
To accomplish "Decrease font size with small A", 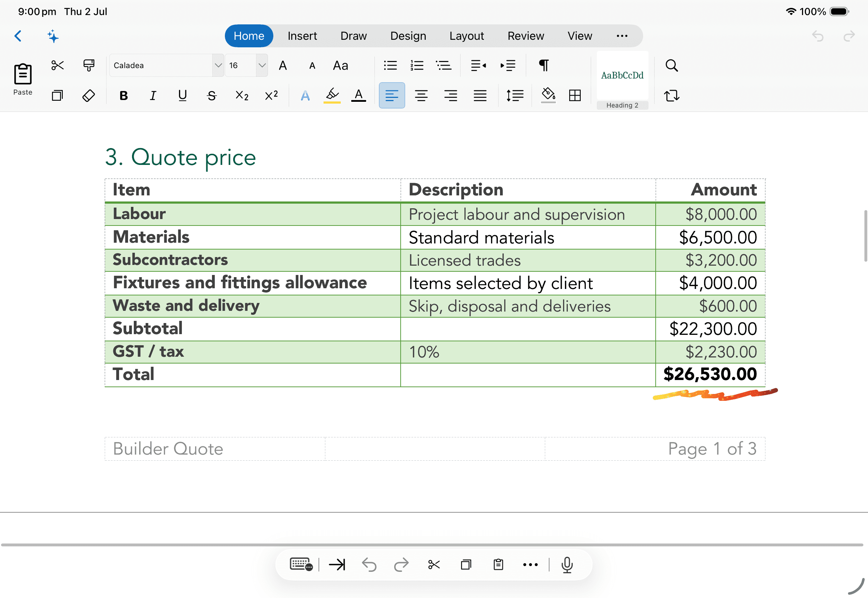I will pyautogui.click(x=312, y=66).
